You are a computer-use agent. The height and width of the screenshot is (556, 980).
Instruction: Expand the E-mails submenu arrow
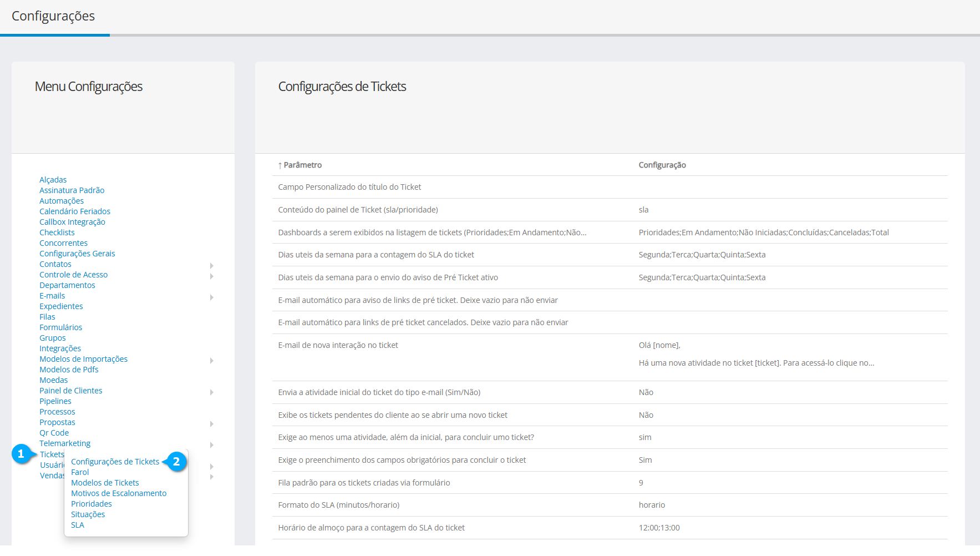(212, 297)
